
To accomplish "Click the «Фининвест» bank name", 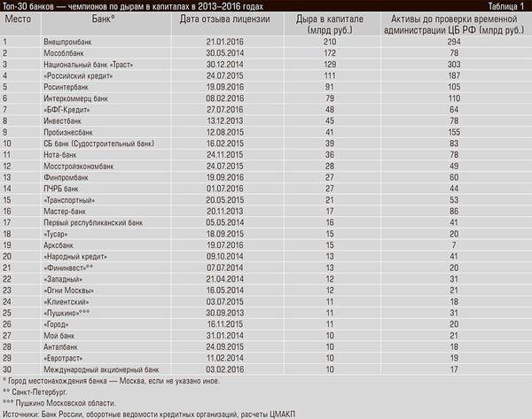I will [68, 268].
